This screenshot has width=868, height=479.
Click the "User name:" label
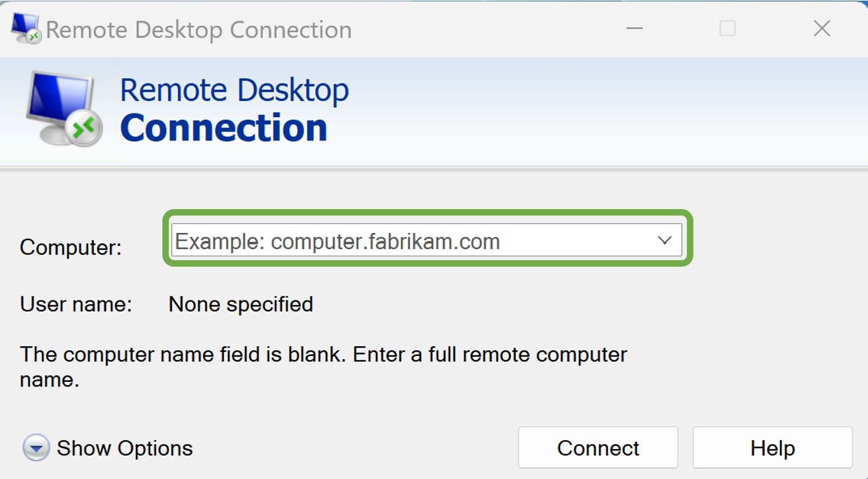point(76,304)
